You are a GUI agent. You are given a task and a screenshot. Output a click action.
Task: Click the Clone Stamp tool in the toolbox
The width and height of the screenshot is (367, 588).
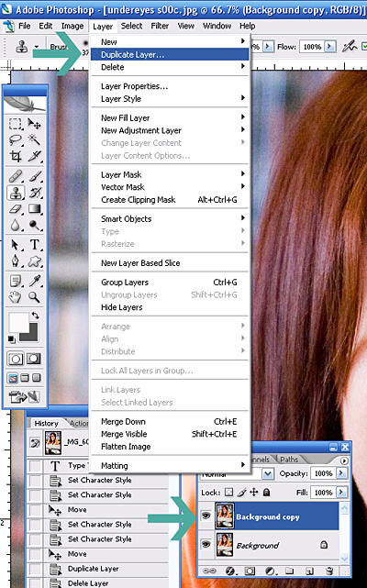[16, 193]
